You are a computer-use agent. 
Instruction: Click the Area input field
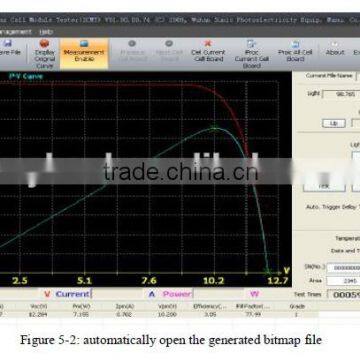pyautogui.click(x=343, y=281)
